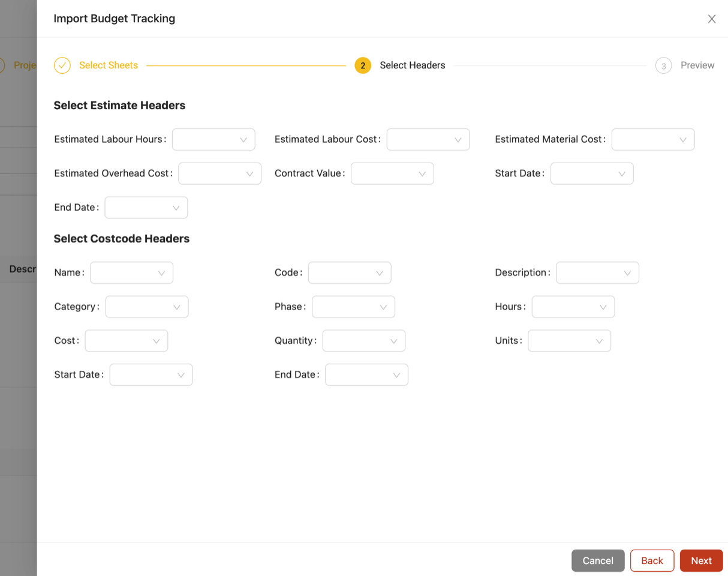Open the Description dropdown

[597, 272]
